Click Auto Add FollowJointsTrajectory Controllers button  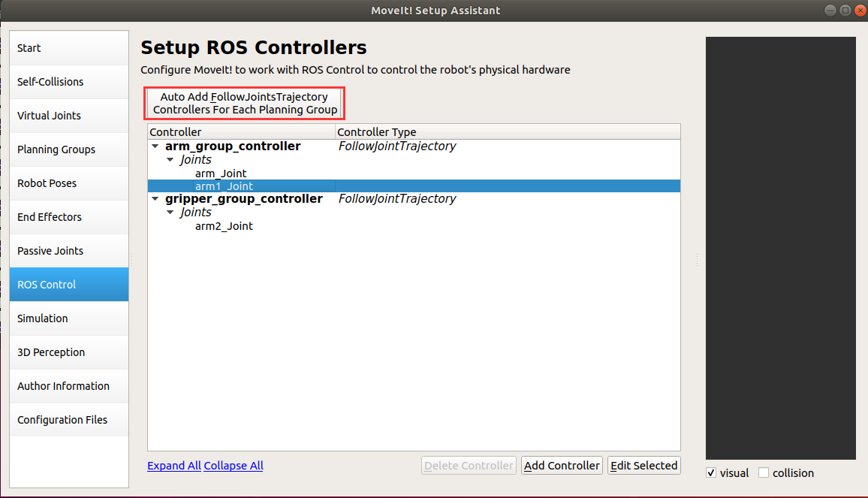pyautogui.click(x=245, y=103)
